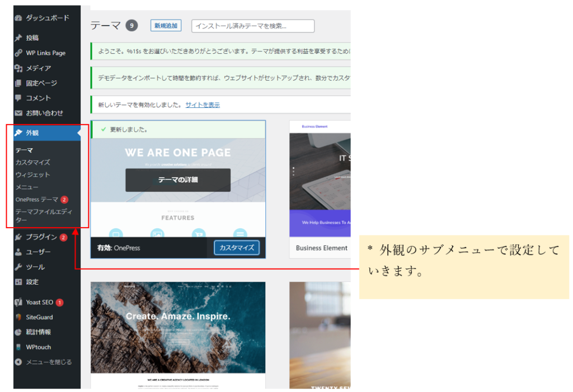Open the メディア media icon
The width and height of the screenshot is (573, 392).
tap(18, 68)
